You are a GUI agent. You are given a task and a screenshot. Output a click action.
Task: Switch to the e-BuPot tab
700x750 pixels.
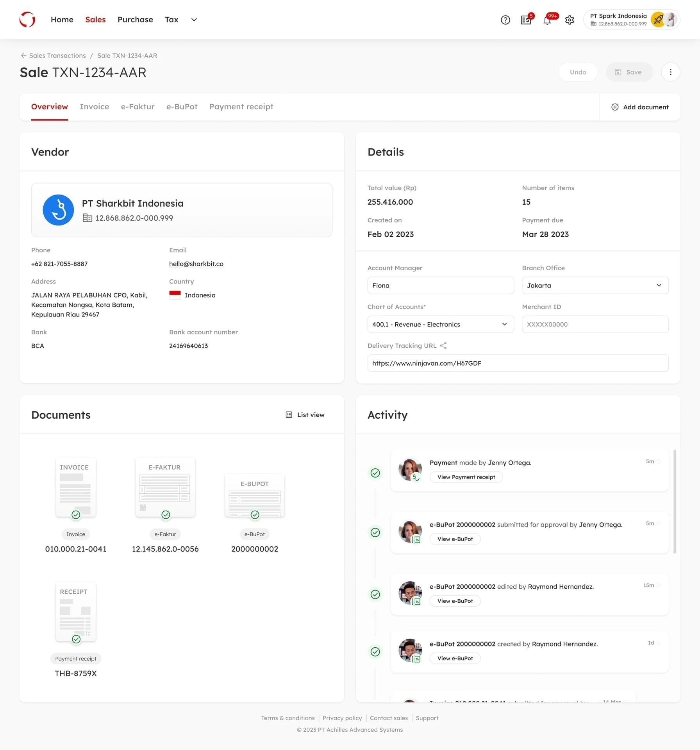coord(182,107)
